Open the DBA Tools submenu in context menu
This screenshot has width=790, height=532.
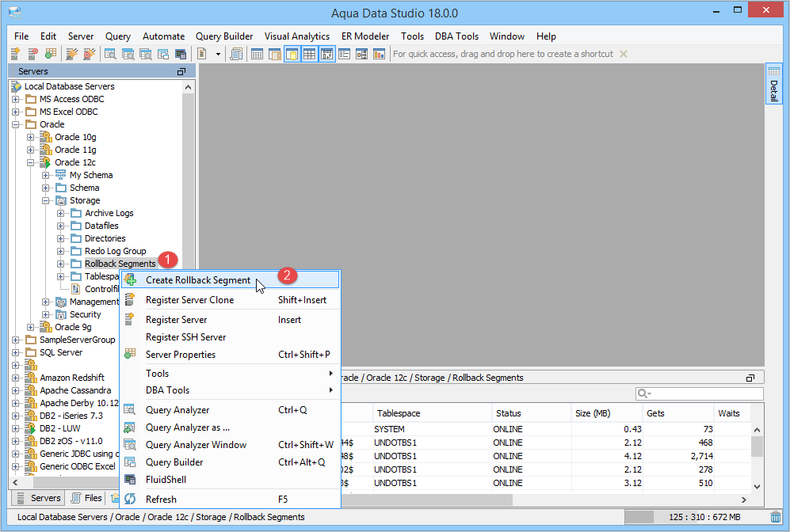tap(231, 390)
